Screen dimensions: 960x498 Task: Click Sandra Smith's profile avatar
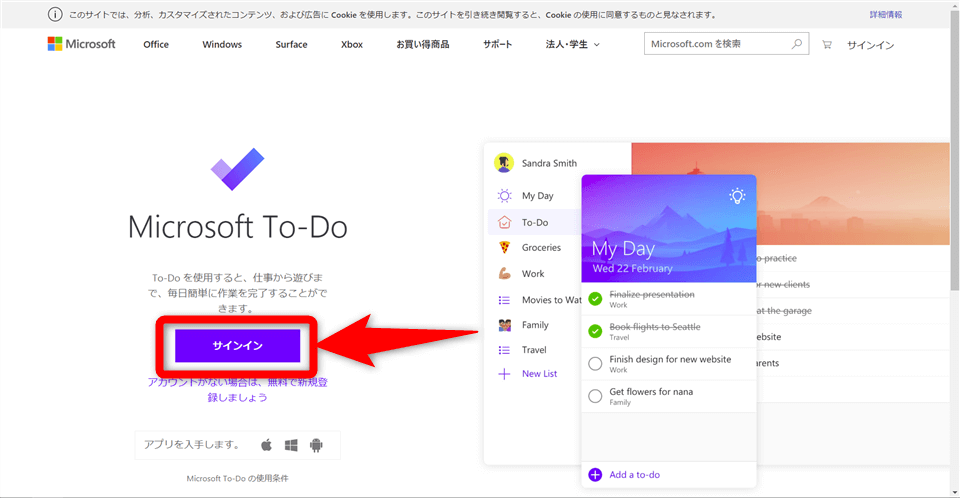click(505, 162)
